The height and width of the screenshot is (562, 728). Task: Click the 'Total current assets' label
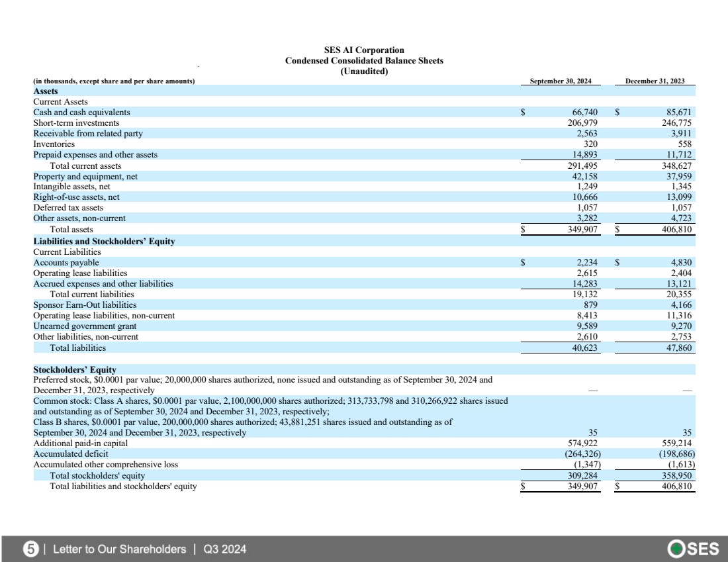point(85,165)
